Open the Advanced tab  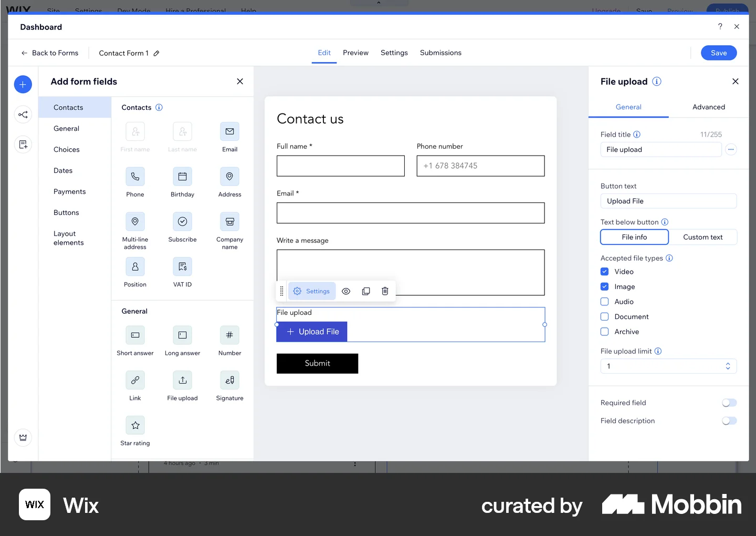pyautogui.click(x=709, y=107)
